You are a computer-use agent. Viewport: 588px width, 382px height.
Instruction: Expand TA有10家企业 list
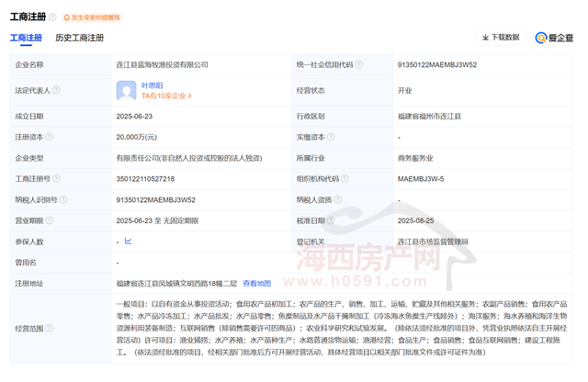click(x=165, y=96)
